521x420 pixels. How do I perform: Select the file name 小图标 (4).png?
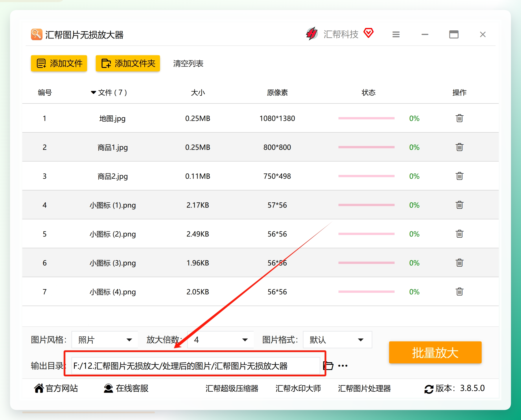coord(113,292)
